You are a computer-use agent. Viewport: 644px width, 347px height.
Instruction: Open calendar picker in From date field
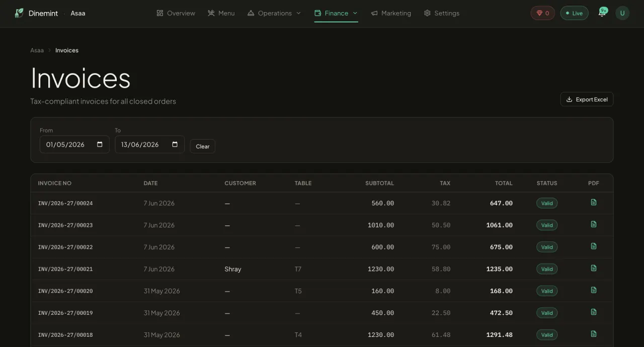(x=100, y=145)
